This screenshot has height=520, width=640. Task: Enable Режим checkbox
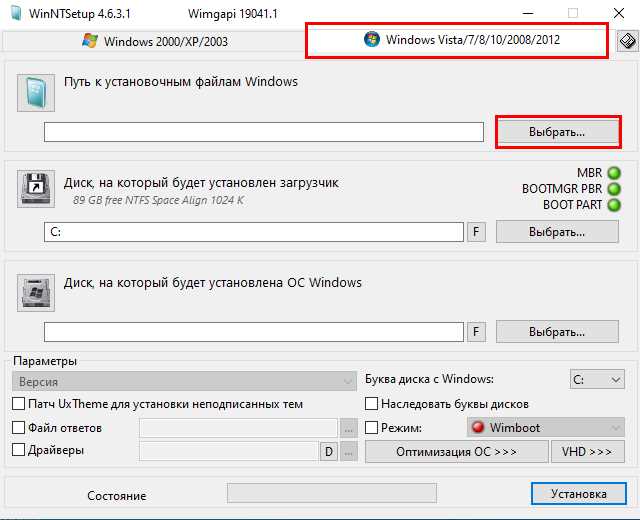click(371, 427)
